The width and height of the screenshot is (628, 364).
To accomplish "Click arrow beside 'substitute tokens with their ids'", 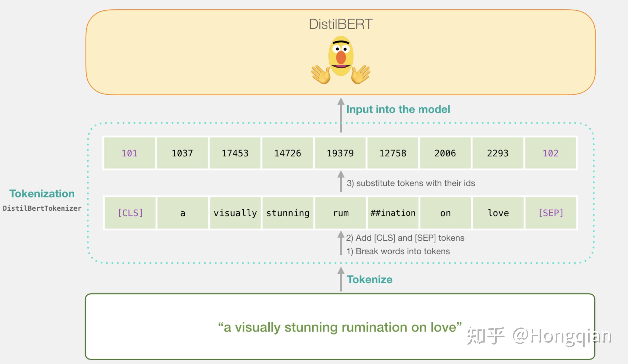I will pos(341,181).
